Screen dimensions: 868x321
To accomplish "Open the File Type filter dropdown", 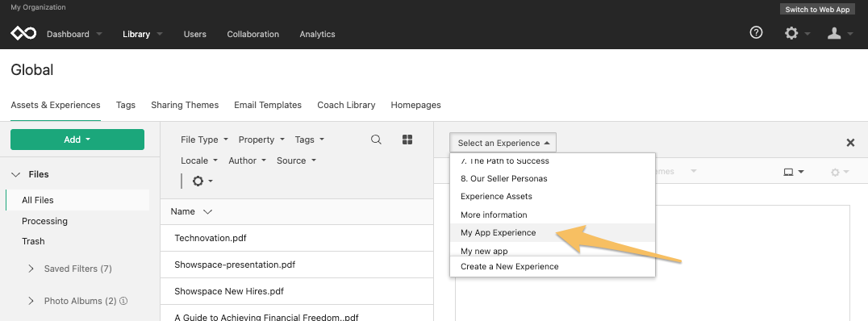I will (x=204, y=140).
